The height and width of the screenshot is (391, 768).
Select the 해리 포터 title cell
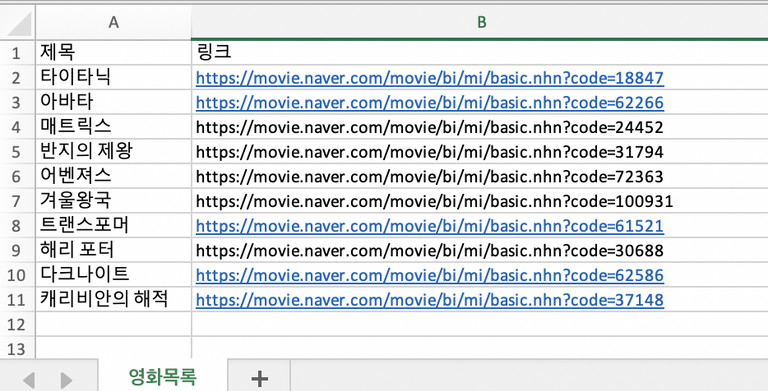113,250
